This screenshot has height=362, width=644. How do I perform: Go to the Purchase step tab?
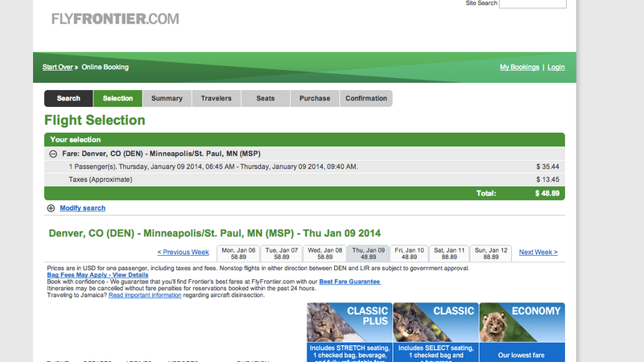click(x=315, y=98)
